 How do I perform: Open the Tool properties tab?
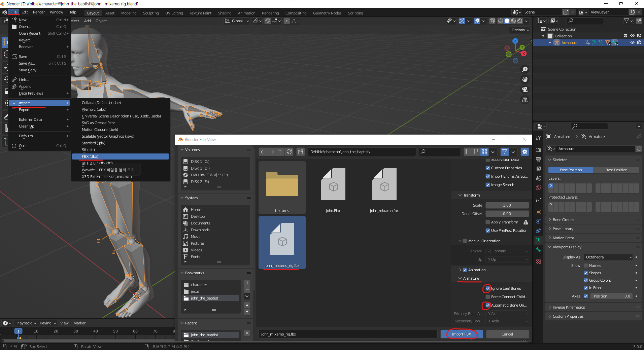(x=538, y=138)
